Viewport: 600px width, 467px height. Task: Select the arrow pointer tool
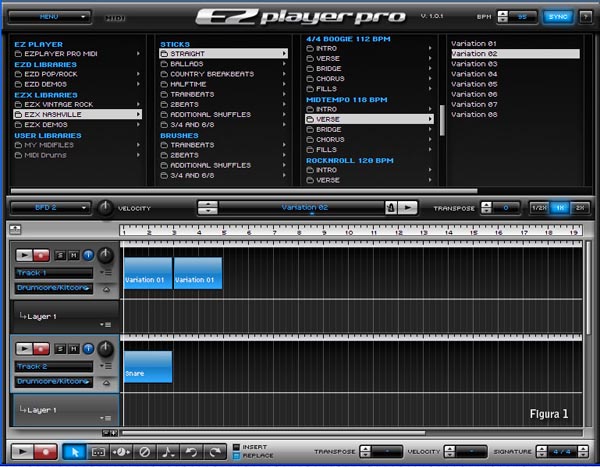(75, 452)
